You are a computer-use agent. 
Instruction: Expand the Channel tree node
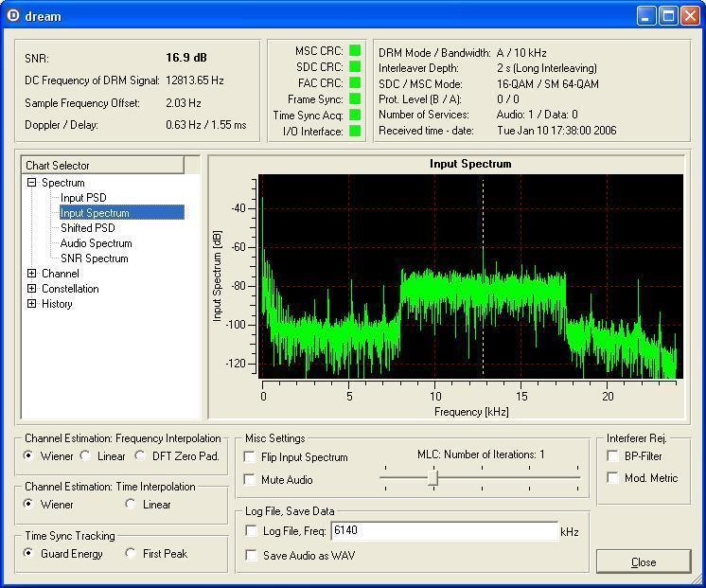tap(32, 274)
